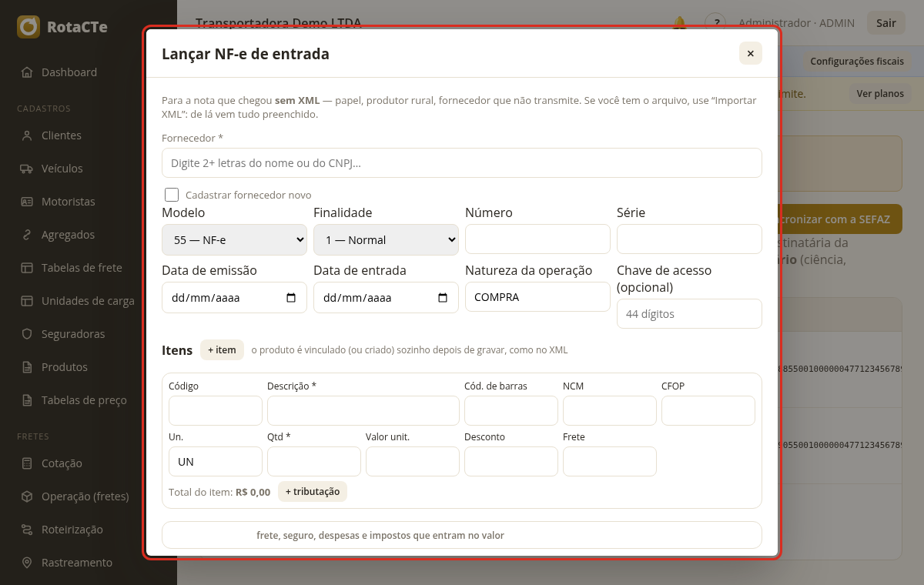The height and width of the screenshot is (585, 924).
Task: Click the Fornecedor search field
Action: 462,163
